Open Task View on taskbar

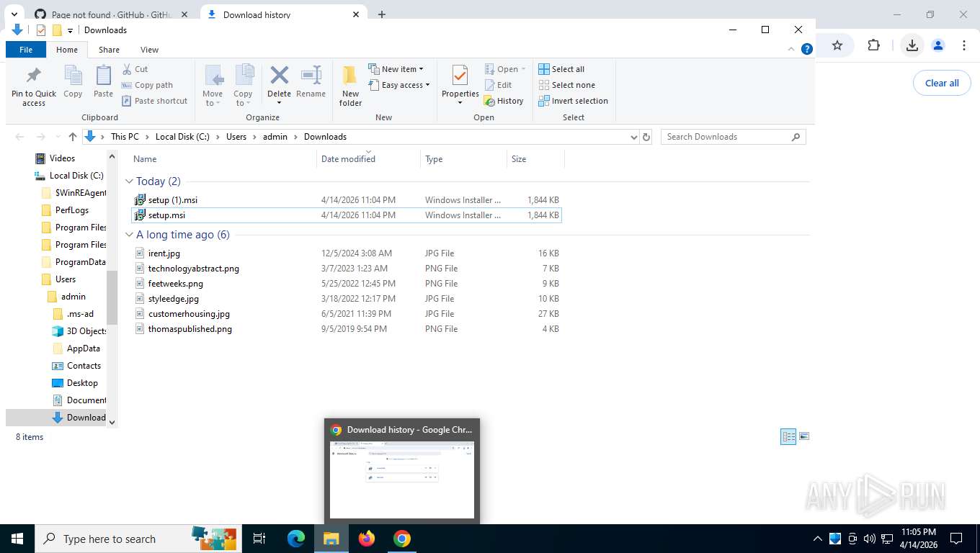click(259, 539)
